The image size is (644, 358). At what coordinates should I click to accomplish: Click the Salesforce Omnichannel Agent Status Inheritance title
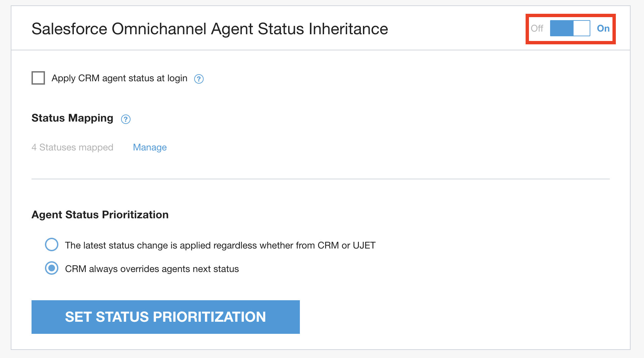[210, 29]
